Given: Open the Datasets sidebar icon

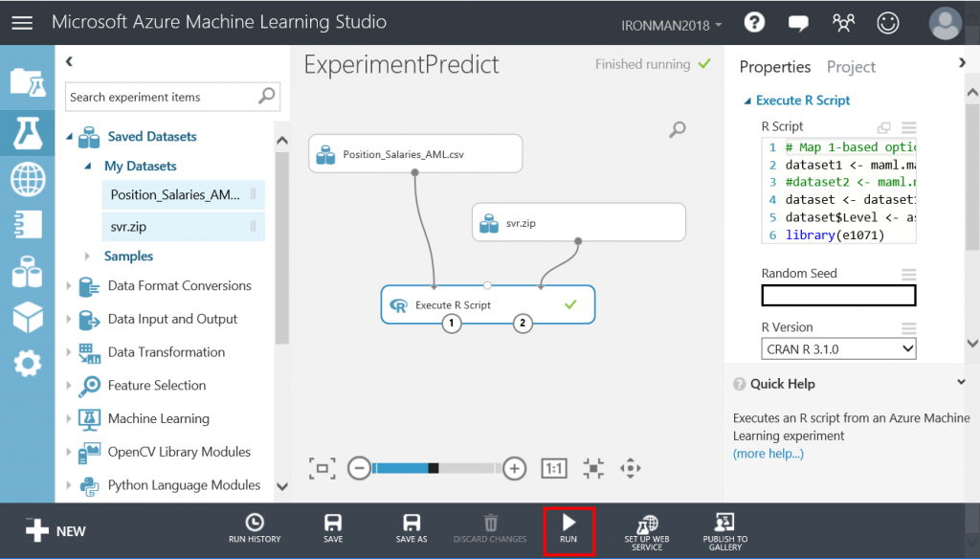Looking at the screenshot, I should [28, 272].
